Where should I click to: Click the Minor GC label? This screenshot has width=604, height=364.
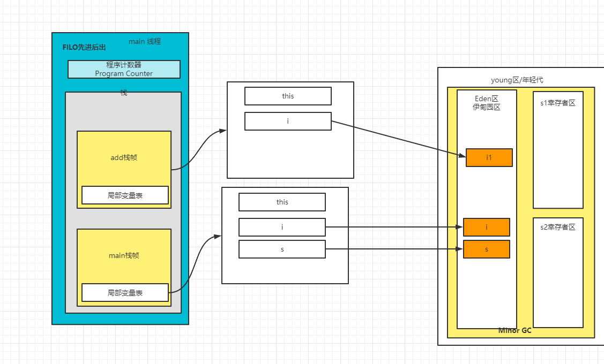point(514,330)
